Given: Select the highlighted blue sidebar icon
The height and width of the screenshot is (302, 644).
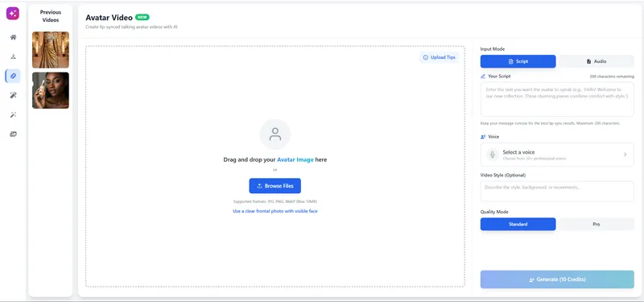Looking at the screenshot, I should pos(13,76).
